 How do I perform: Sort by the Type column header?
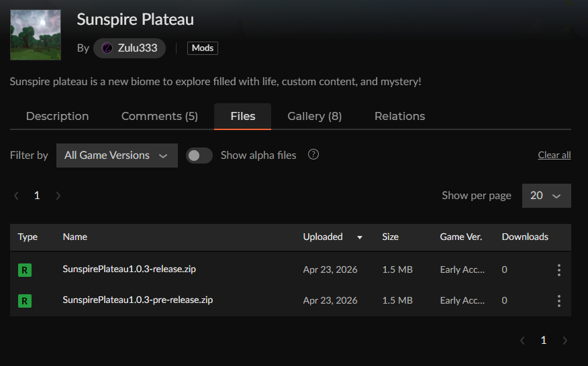[x=28, y=237]
